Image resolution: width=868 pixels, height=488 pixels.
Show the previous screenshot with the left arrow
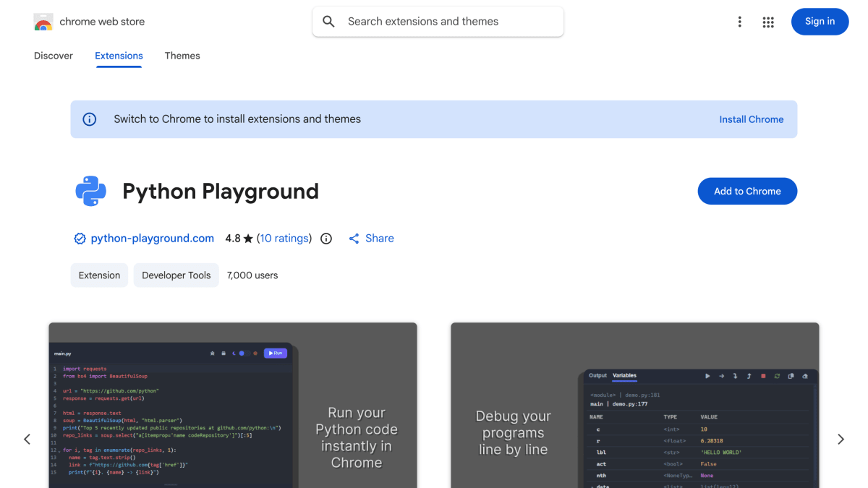click(27, 439)
